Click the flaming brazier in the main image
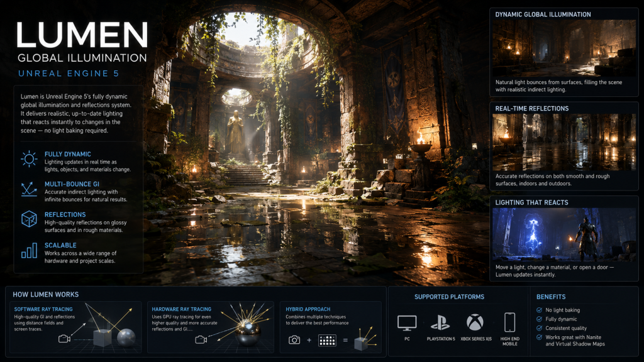This screenshot has height=362, width=644. [x=421, y=143]
